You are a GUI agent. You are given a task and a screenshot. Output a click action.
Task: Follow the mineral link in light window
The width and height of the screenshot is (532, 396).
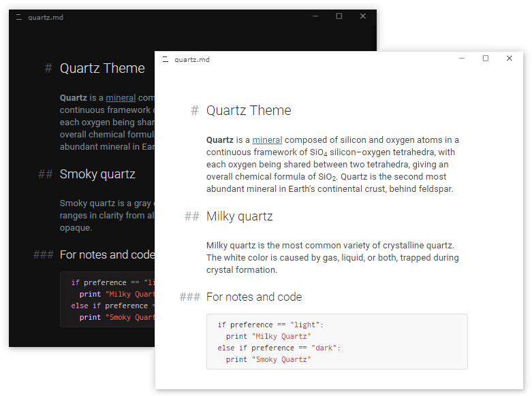pyautogui.click(x=267, y=140)
